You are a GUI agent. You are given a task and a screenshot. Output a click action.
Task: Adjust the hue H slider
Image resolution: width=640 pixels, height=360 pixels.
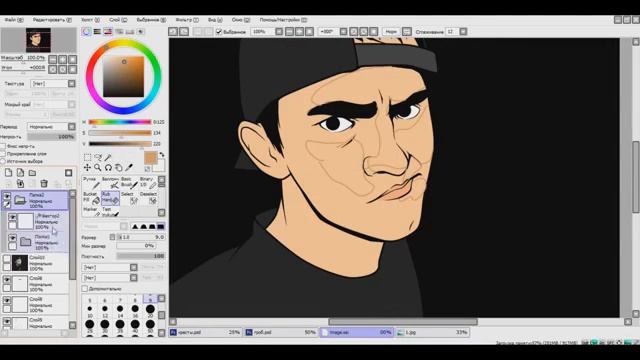120,122
